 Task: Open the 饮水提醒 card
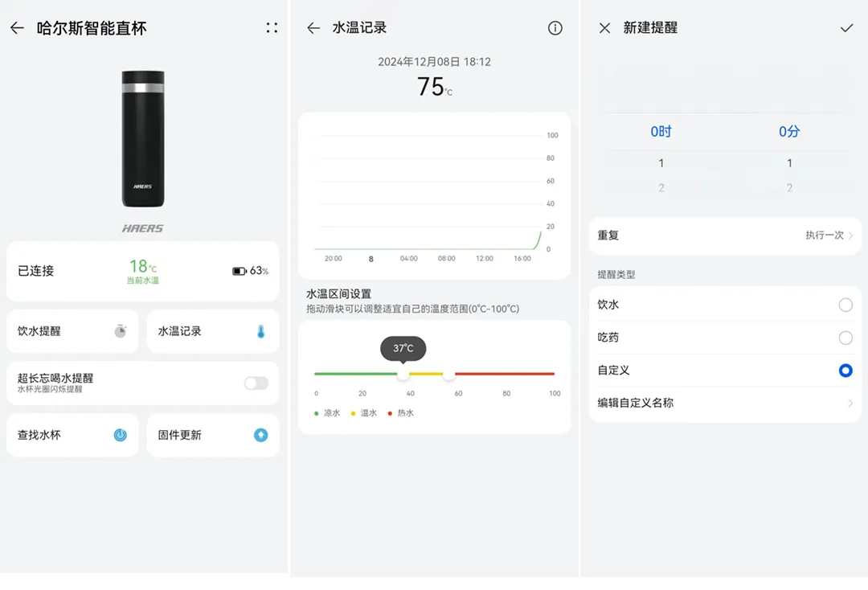[x=72, y=331]
